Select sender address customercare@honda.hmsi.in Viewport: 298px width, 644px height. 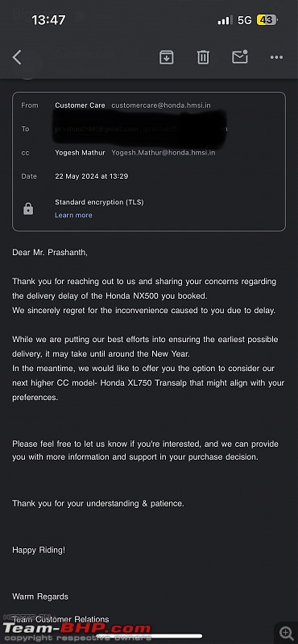tap(161, 105)
